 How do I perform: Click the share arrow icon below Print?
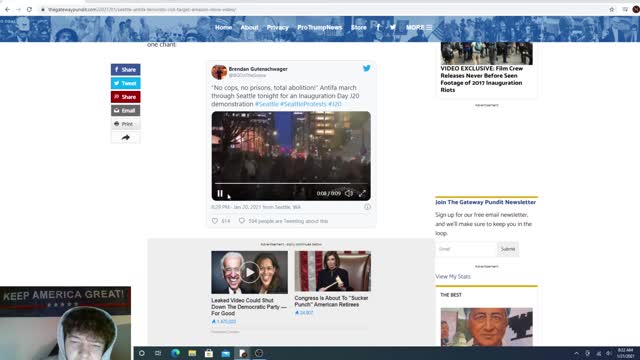(125, 138)
